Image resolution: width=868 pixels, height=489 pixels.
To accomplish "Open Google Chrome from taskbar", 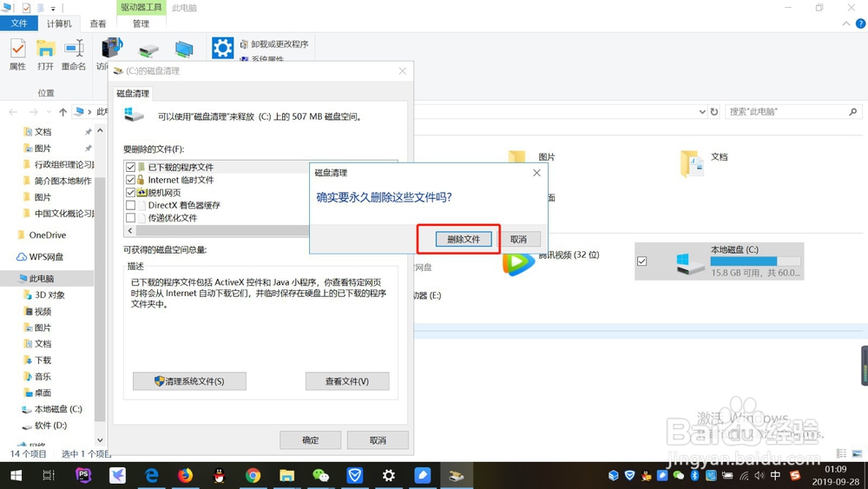I will (x=253, y=475).
